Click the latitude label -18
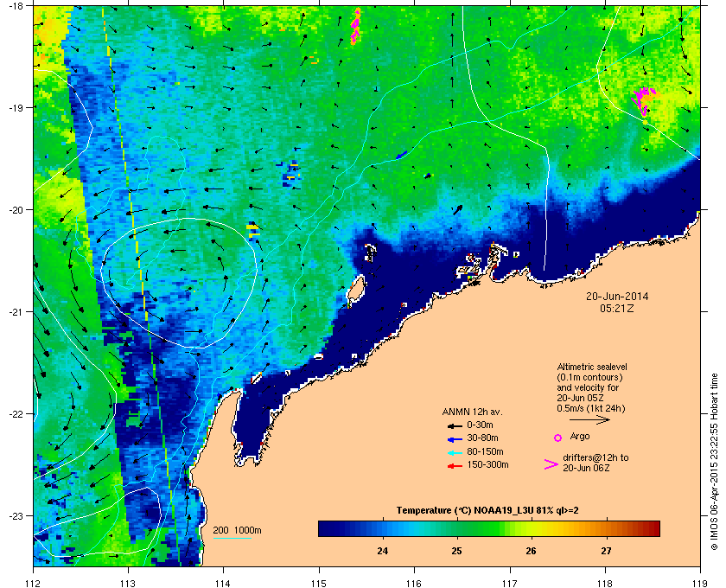The image size is (726, 588). (x=16, y=5)
